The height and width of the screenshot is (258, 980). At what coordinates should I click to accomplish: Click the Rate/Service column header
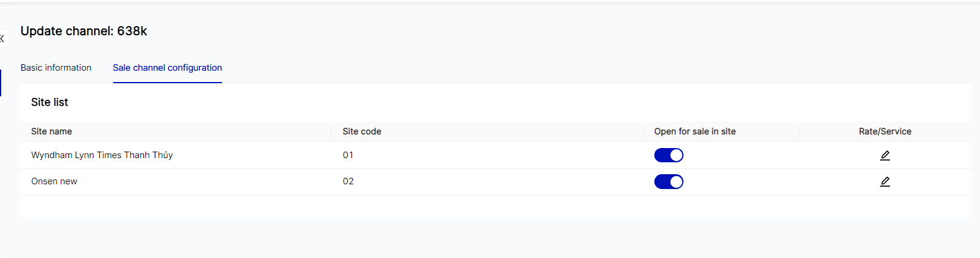coord(885,131)
